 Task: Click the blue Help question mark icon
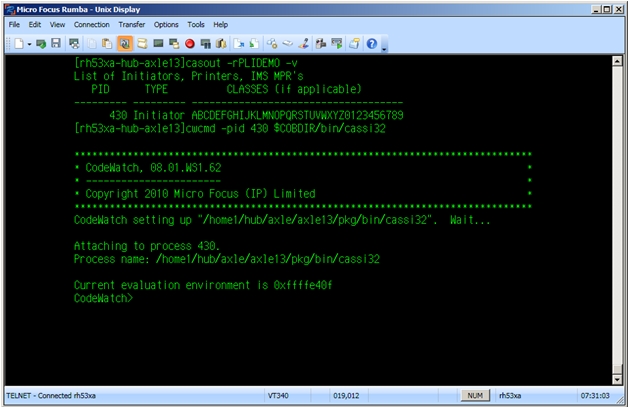pos(372,44)
